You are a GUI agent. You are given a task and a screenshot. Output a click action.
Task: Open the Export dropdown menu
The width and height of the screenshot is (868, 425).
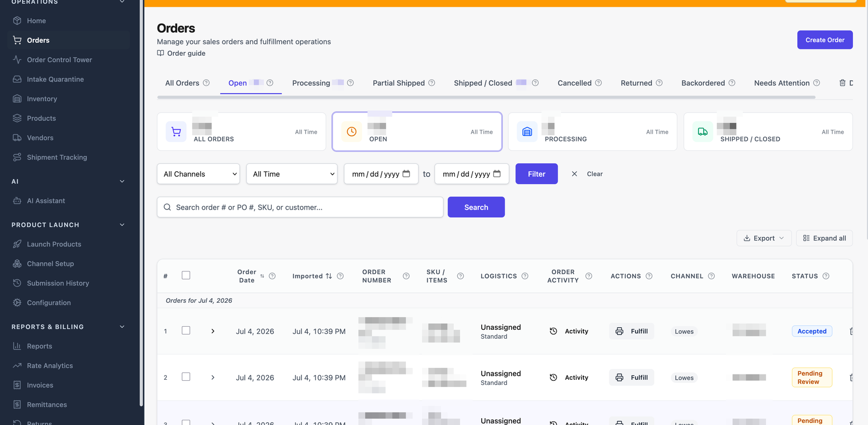764,238
